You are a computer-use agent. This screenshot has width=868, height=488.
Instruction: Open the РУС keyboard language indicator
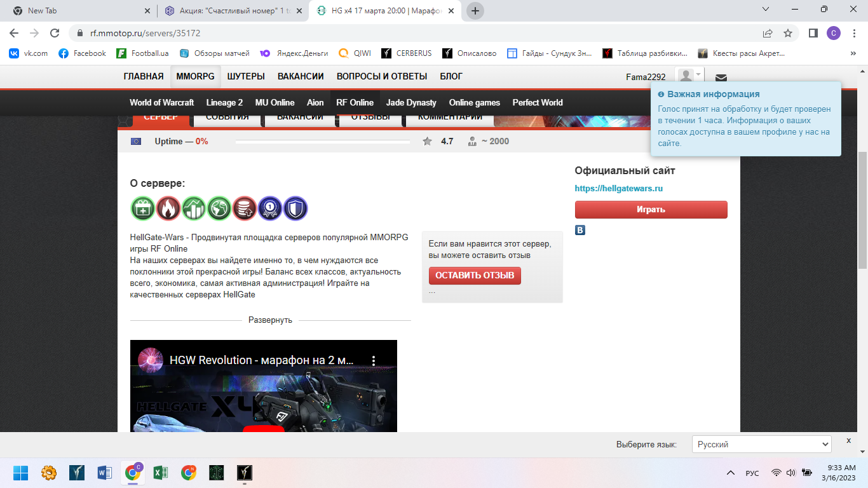(752, 473)
